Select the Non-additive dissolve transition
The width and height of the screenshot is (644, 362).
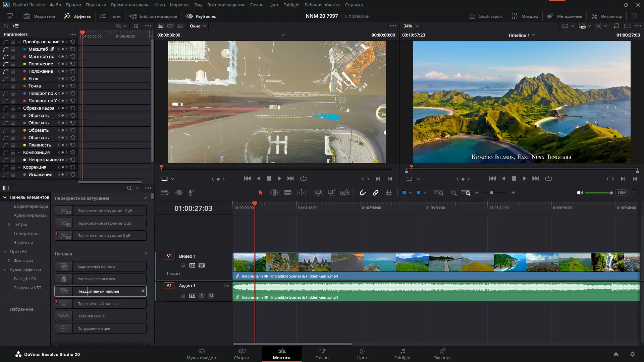(x=101, y=291)
